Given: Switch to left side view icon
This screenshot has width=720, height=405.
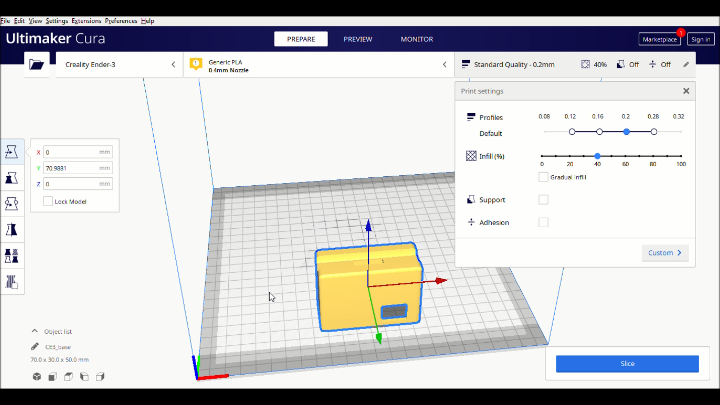Looking at the screenshot, I should (84, 377).
